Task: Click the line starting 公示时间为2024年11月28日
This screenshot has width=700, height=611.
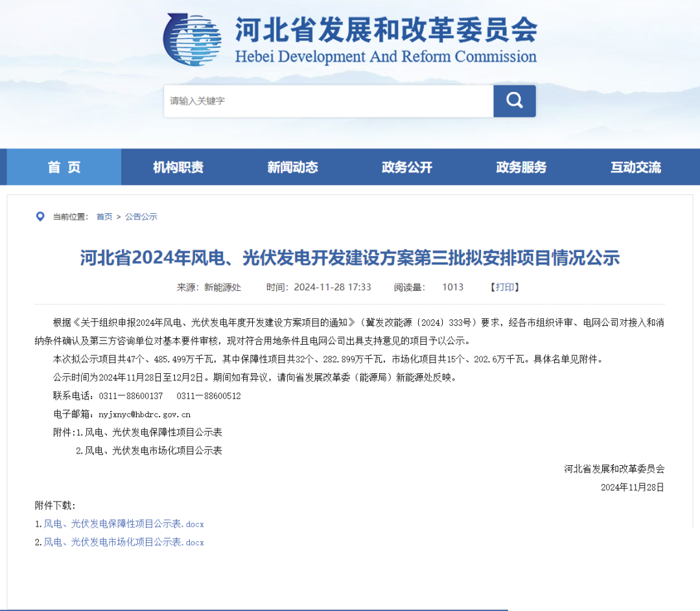Action: [255, 378]
